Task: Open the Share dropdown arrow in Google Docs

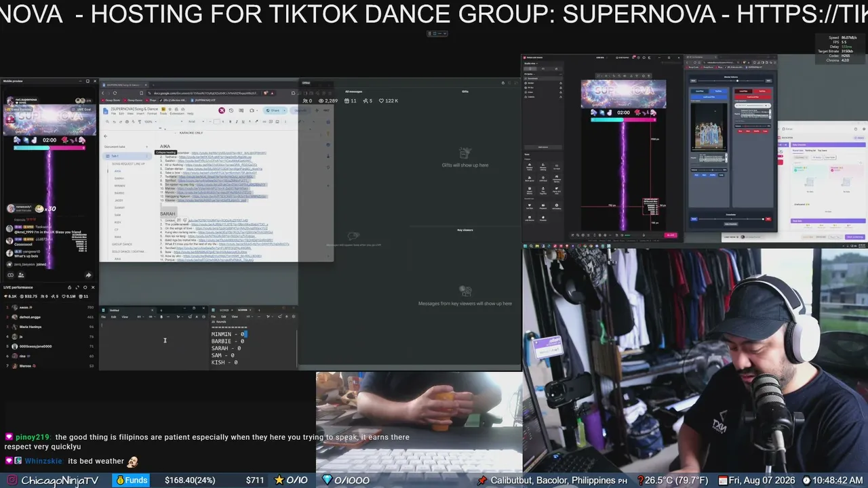Action: tap(285, 110)
